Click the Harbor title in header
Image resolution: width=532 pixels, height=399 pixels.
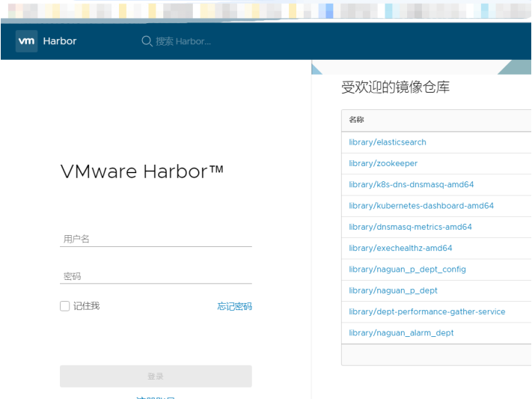pos(60,41)
